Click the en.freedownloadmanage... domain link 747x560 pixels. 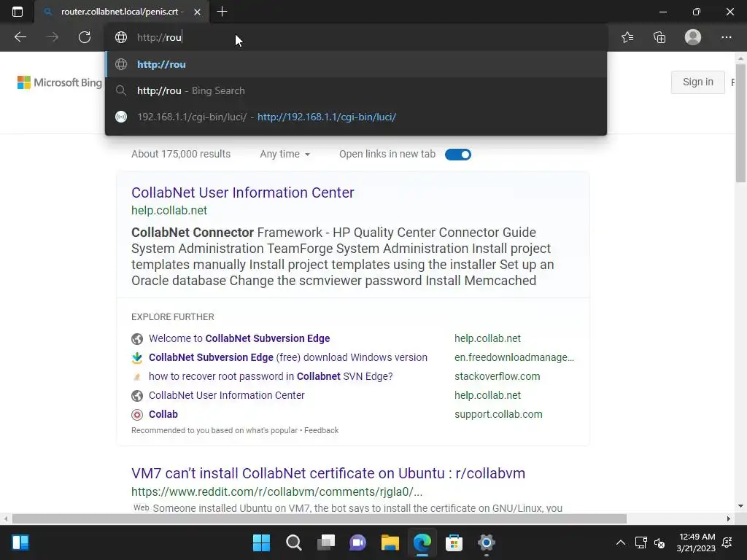pyautogui.click(x=514, y=357)
